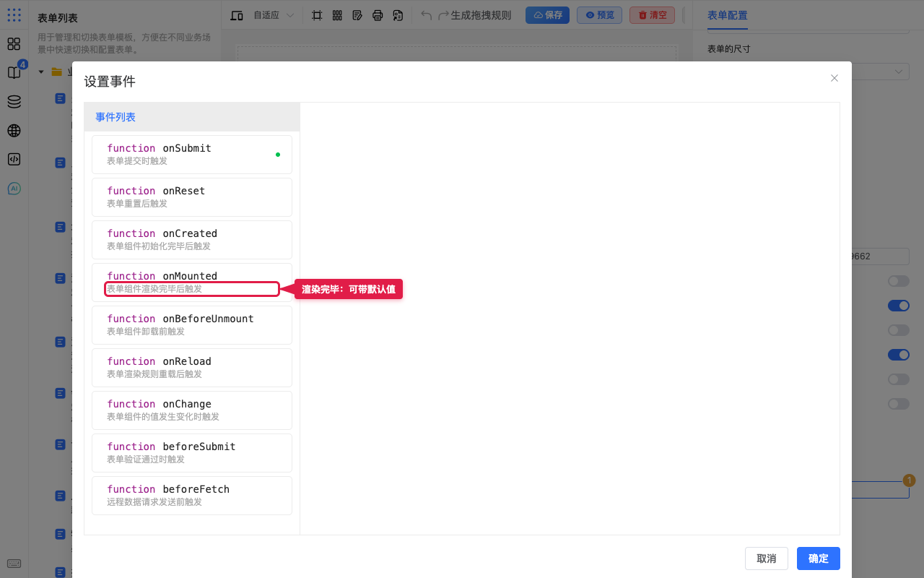Open the globe icon in left sidebar
924x578 pixels.
point(14,131)
